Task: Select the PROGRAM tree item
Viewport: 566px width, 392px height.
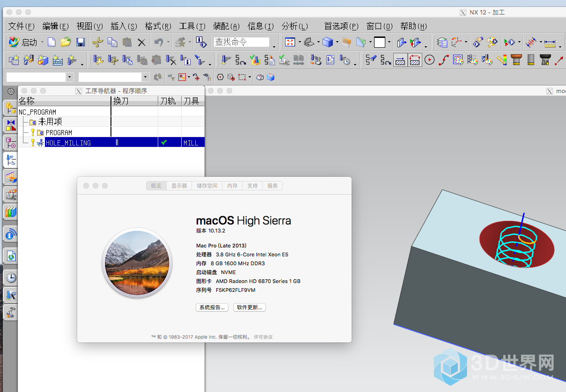Action: tap(59, 132)
